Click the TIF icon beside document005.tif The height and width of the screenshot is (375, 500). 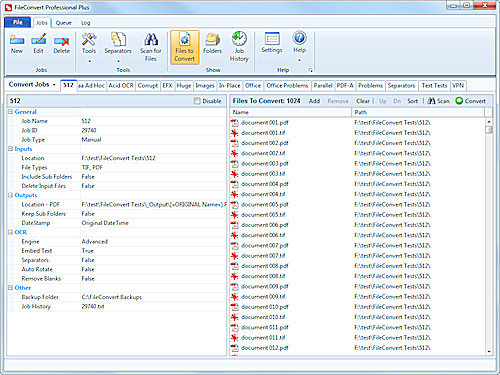click(235, 215)
